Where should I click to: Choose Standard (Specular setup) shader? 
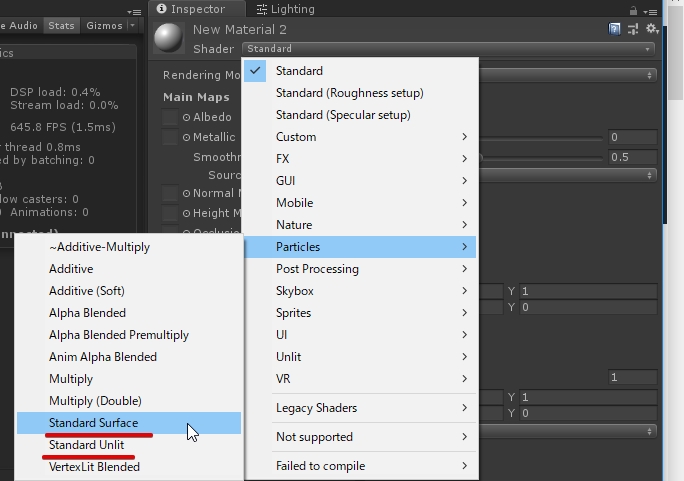pyautogui.click(x=360, y=115)
